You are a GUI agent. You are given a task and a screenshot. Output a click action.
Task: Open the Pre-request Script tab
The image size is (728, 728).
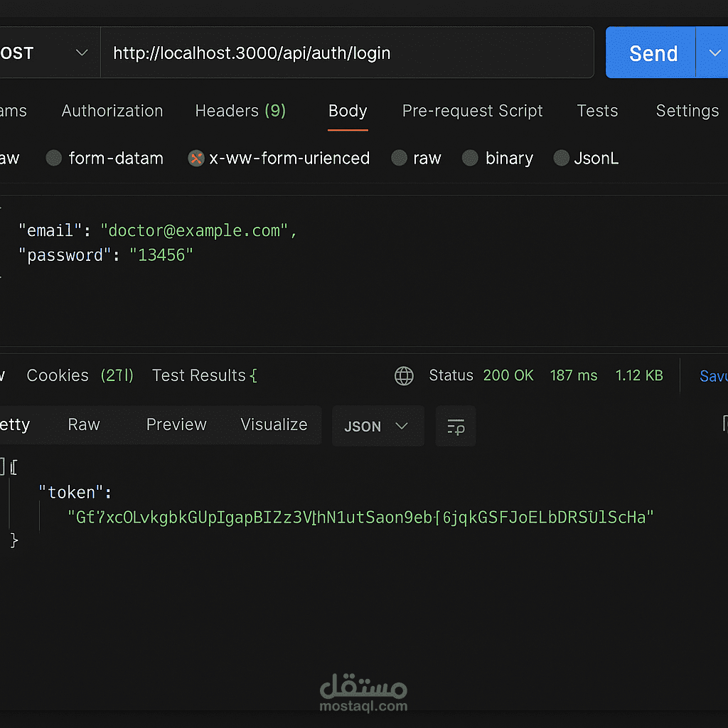(472, 111)
